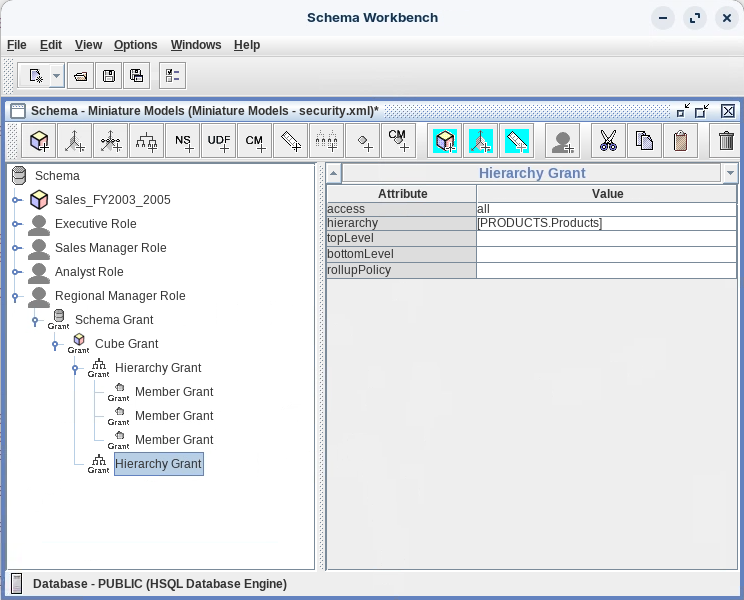
Task: Click the Paste clipboard icon
Action: coord(680,141)
